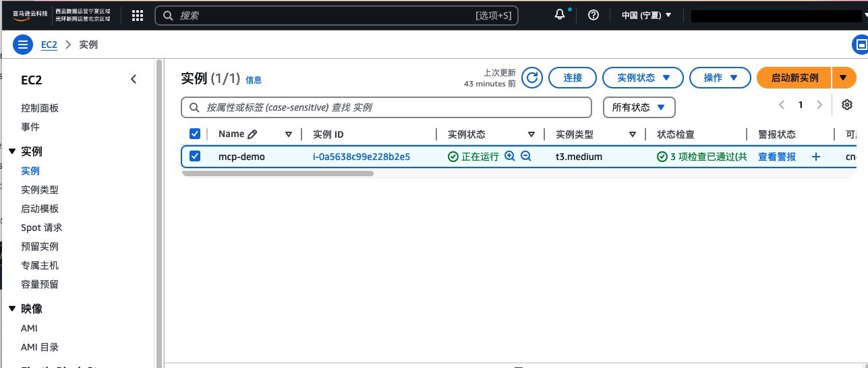Open 专属主机 in the sidebar
Viewport: 868px width, 368px height.
(40, 265)
